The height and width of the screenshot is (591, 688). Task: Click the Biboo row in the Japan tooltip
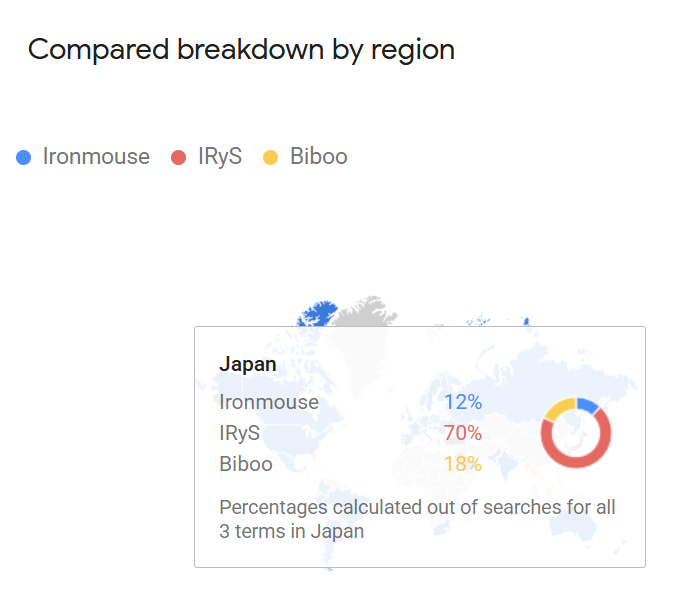coord(246,464)
